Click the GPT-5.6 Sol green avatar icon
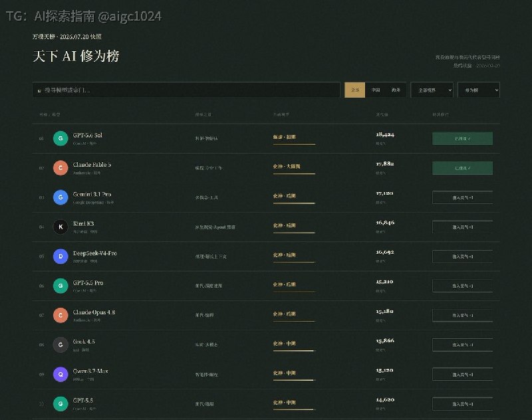The width and height of the screenshot is (532, 420). 61,138
